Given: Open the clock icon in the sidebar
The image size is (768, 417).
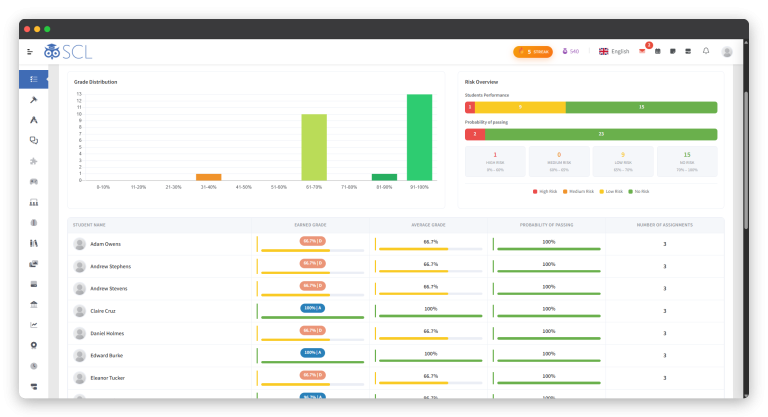Looking at the screenshot, I should [34, 366].
